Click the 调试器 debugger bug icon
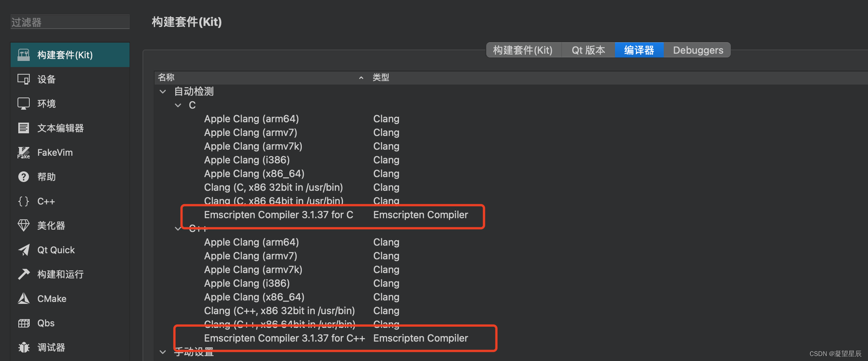Image resolution: width=868 pixels, height=361 pixels. pyautogui.click(x=24, y=347)
